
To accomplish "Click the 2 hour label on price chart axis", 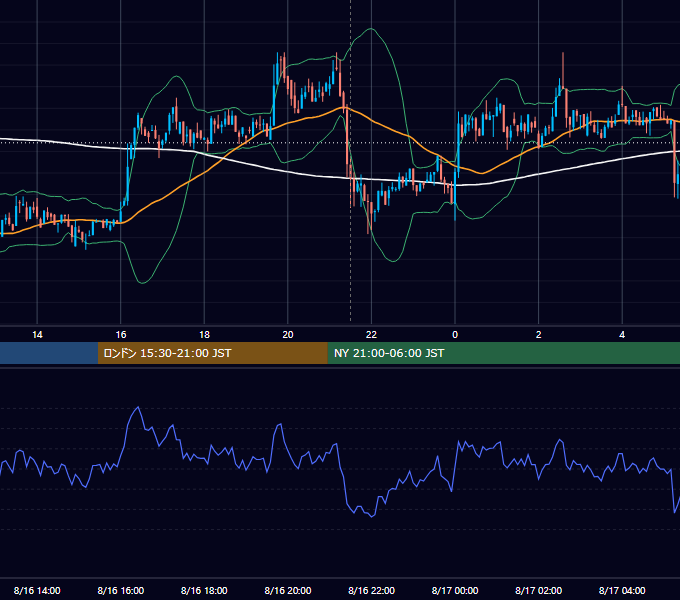I will point(539,335).
